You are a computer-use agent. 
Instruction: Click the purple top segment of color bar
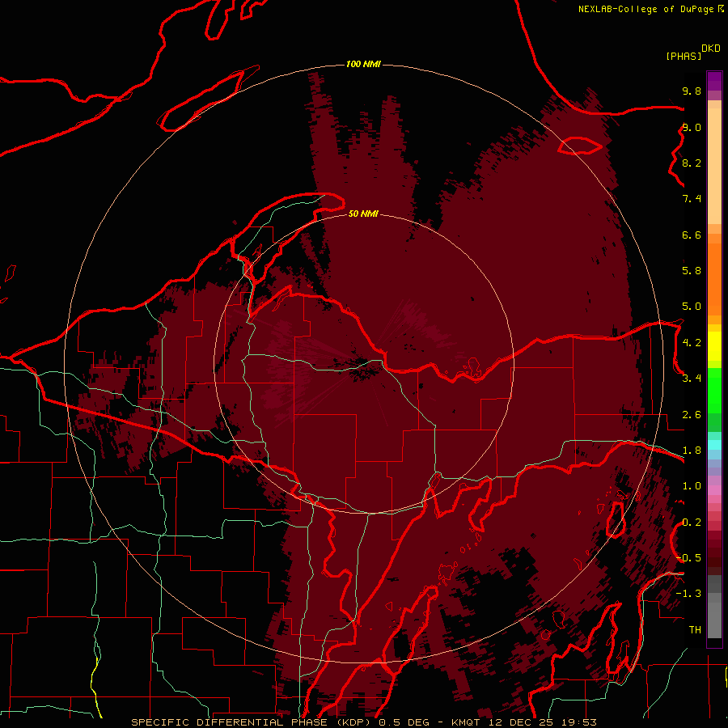[x=714, y=81]
